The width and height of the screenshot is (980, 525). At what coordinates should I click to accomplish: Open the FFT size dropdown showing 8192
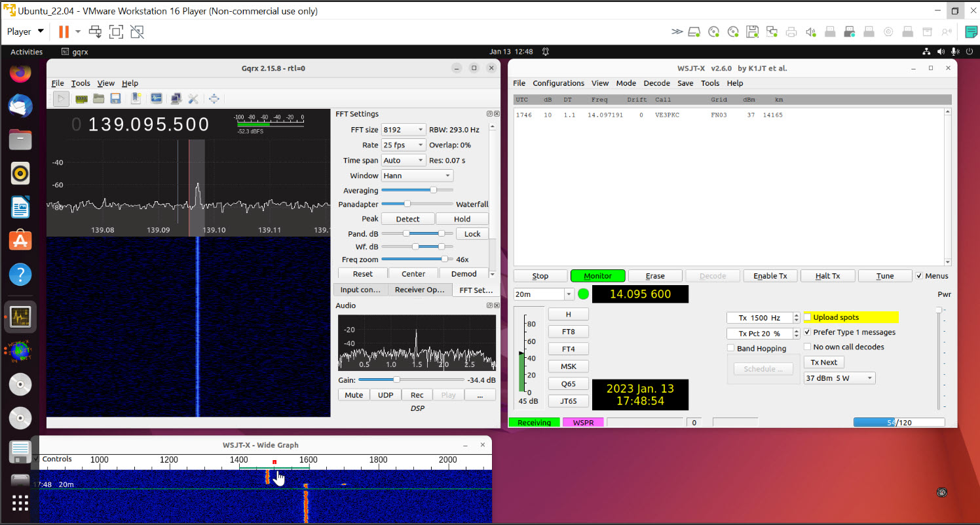(403, 129)
